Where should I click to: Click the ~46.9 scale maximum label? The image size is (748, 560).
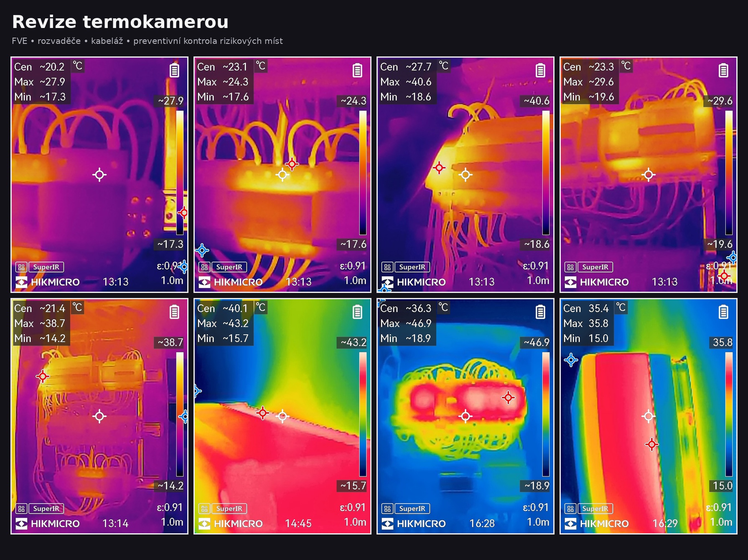click(537, 343)
